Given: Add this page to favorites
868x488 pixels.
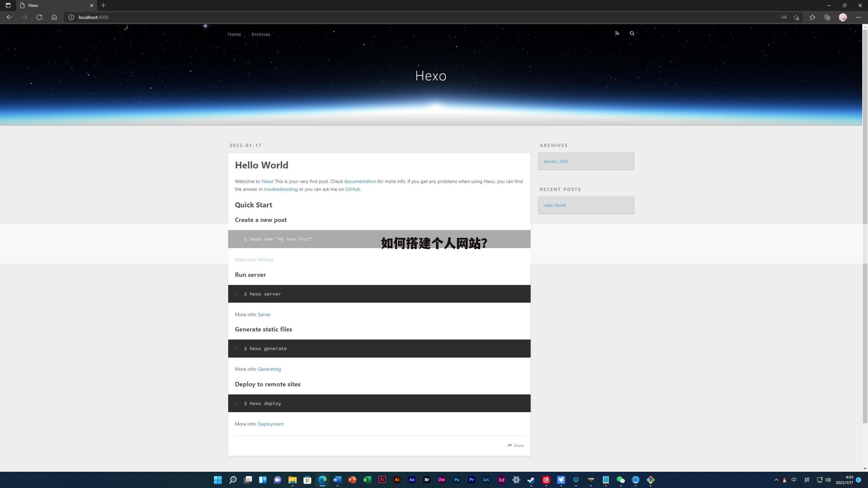Looking at the screenshot, I should pyautogui.click(x=796, y=17).
